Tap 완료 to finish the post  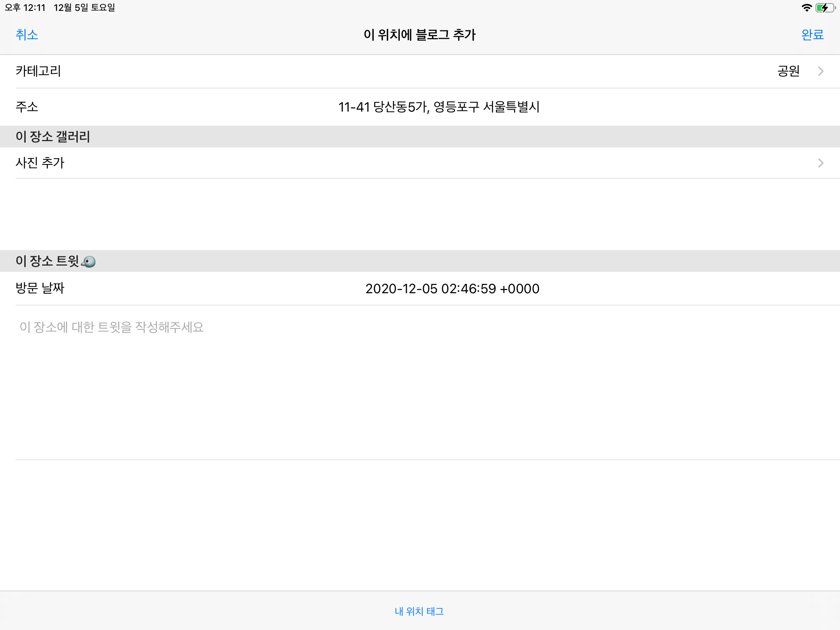click(812, 35)
